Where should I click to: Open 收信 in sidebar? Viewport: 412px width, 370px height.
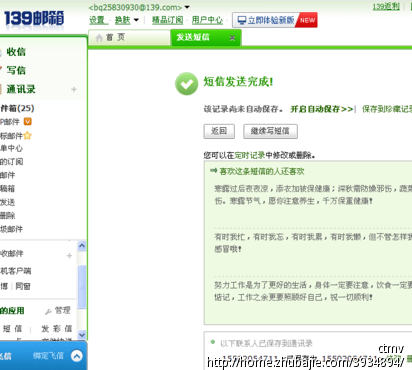16,52
